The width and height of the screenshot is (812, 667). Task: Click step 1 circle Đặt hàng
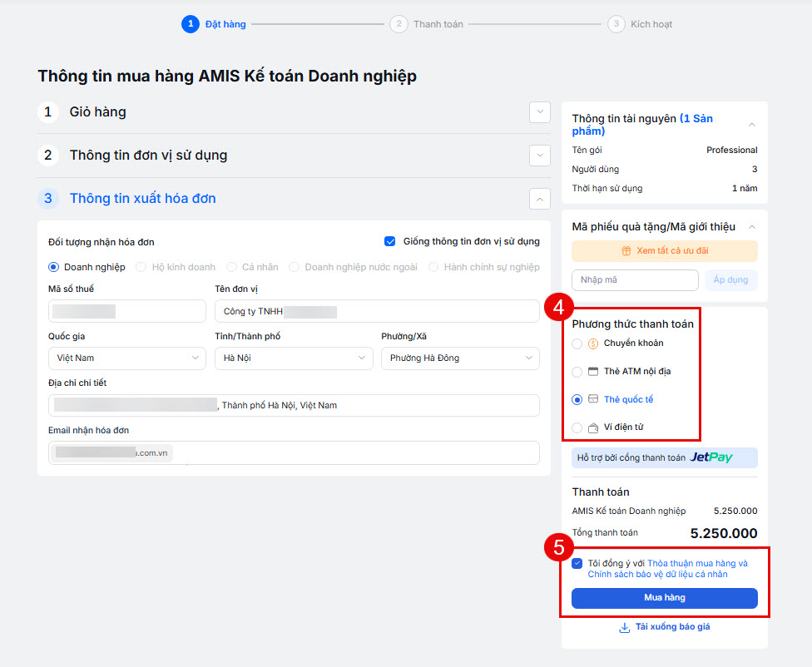click(191, 24)
